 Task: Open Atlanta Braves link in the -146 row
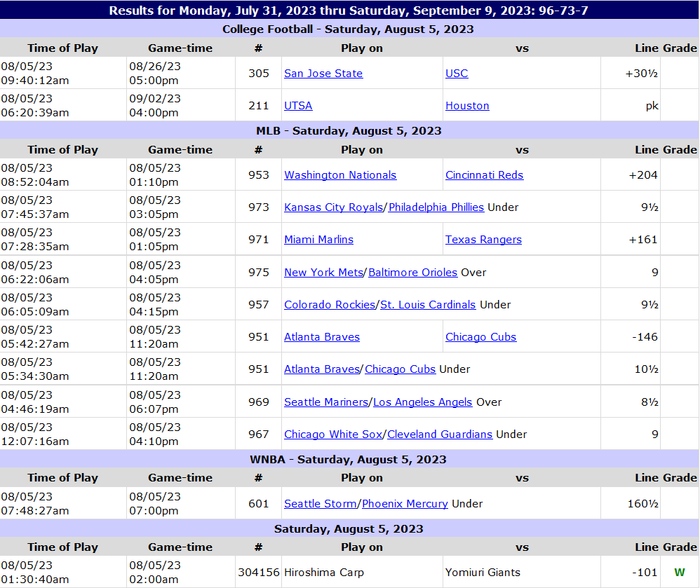coord(322,337)
